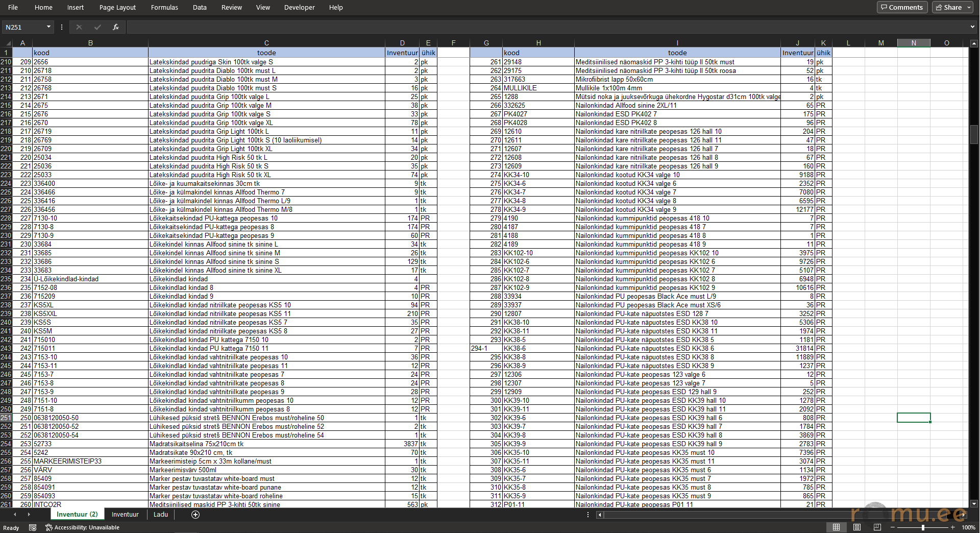Open the Developer ribbon tab
The width and height of the screenshot is (980, 533).
(x=300, y=7)
